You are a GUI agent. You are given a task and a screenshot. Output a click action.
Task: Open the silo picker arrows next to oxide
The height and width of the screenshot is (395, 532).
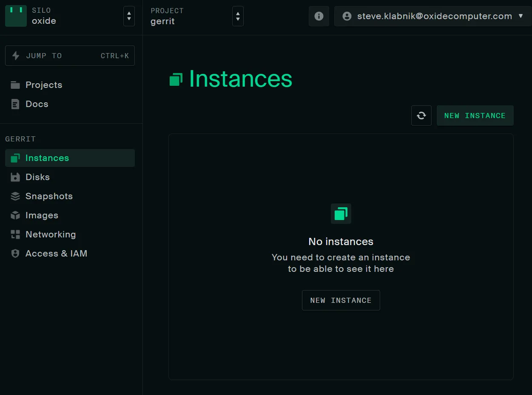coord(129,16)
